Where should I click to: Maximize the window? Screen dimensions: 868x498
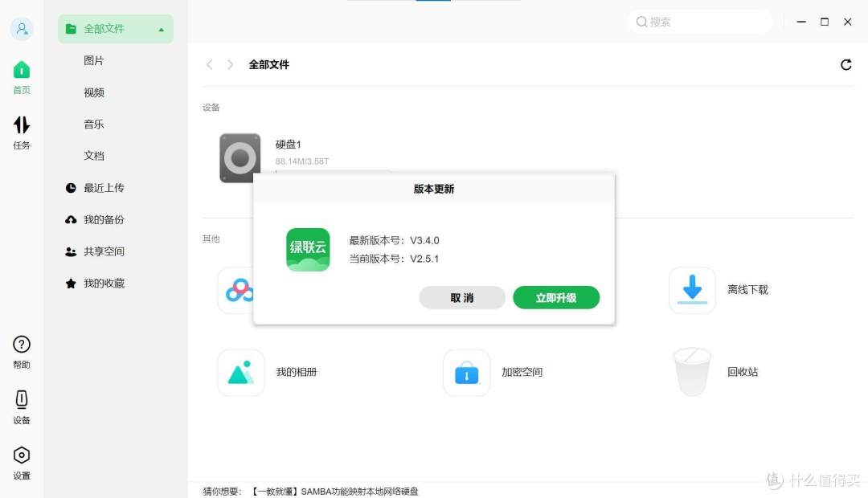coord(825,22)
